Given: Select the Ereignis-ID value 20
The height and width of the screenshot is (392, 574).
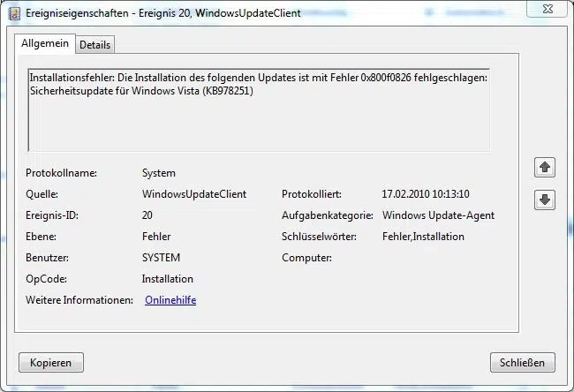Looking at the screenshot, I should [147, 215].
